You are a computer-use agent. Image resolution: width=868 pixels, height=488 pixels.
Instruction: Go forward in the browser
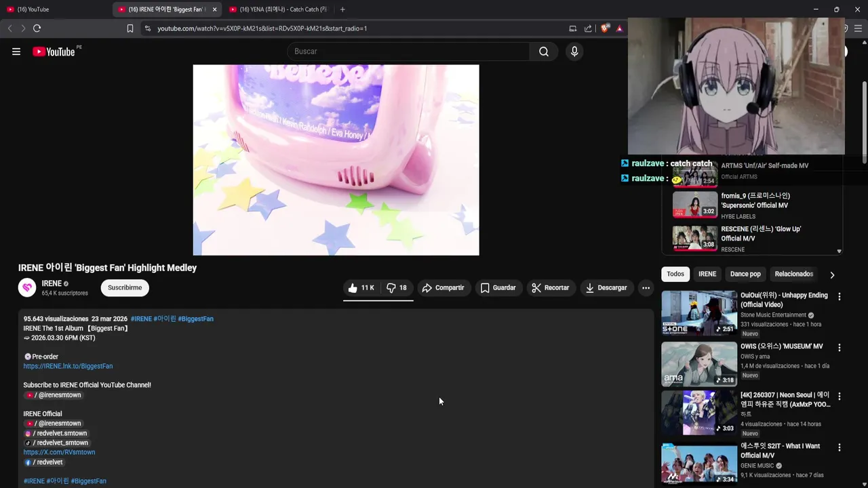point(23,28)
